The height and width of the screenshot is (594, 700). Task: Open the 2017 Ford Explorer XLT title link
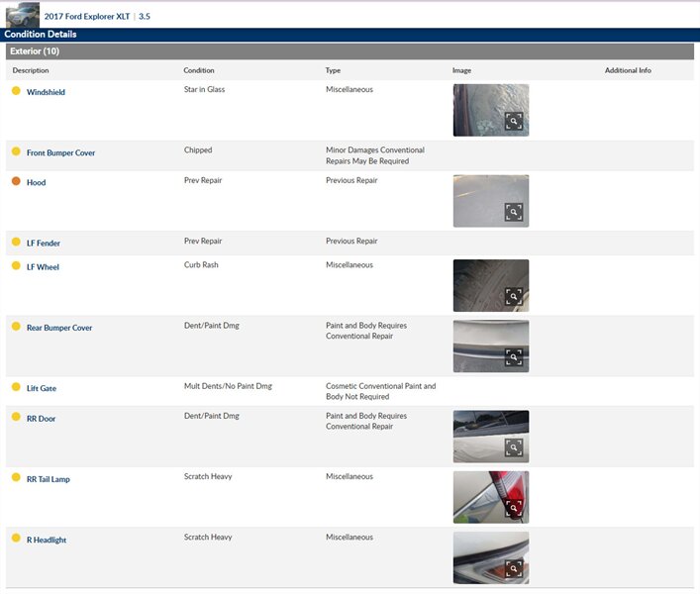(x=87, y=17)
